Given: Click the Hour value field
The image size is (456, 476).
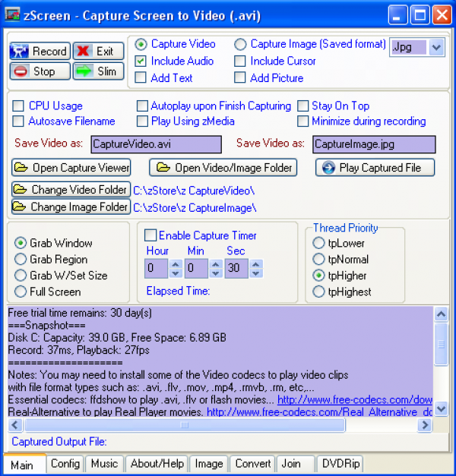Looking at the screenshot, I should (x=157, y=268).
